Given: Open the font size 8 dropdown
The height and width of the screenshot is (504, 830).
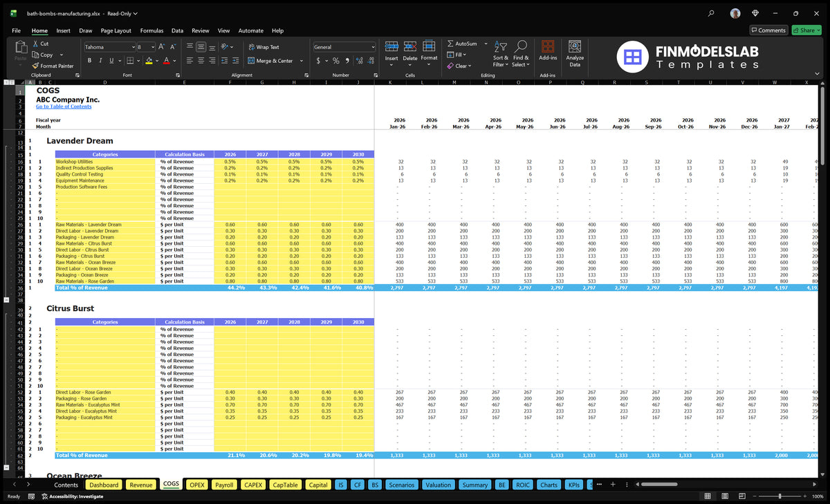Looking at the screenshot, I should (x=152, y=47).
